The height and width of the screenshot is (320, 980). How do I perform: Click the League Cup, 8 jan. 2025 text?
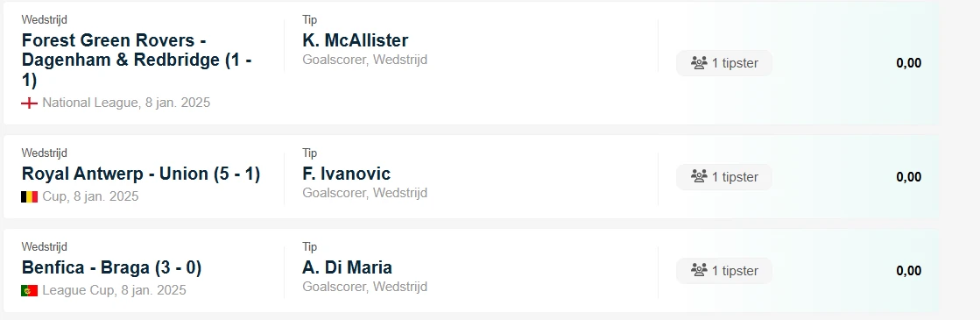pos(115,290)
